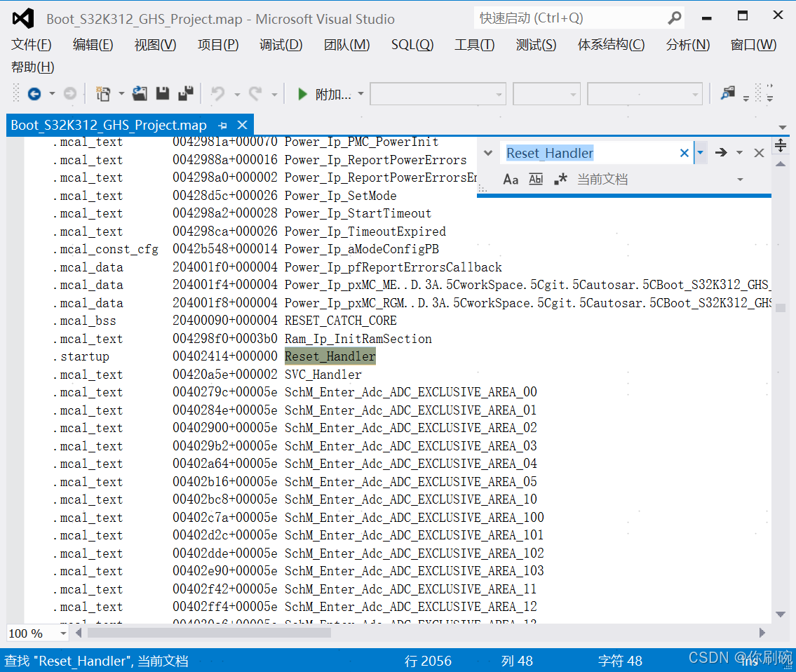Open the new project icon on the toolbar
Image resolution: width=796 pixels, height=672 pixels.
[102, 93]
